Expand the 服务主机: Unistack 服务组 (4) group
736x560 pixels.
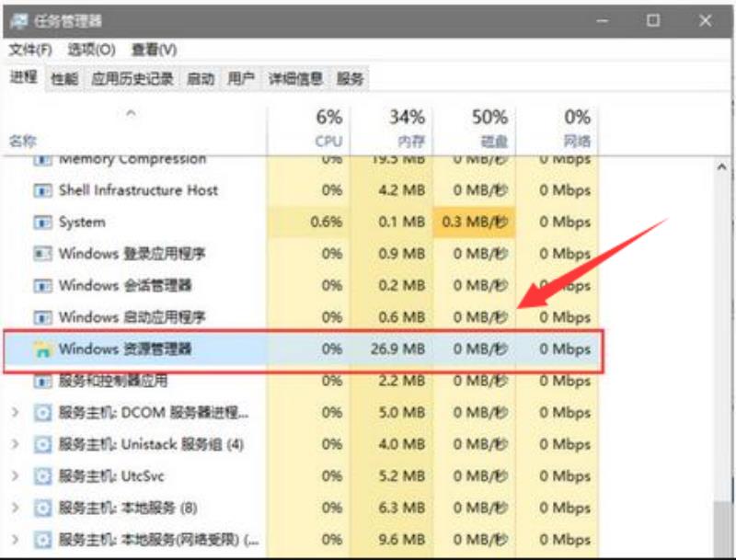point(15,445)
